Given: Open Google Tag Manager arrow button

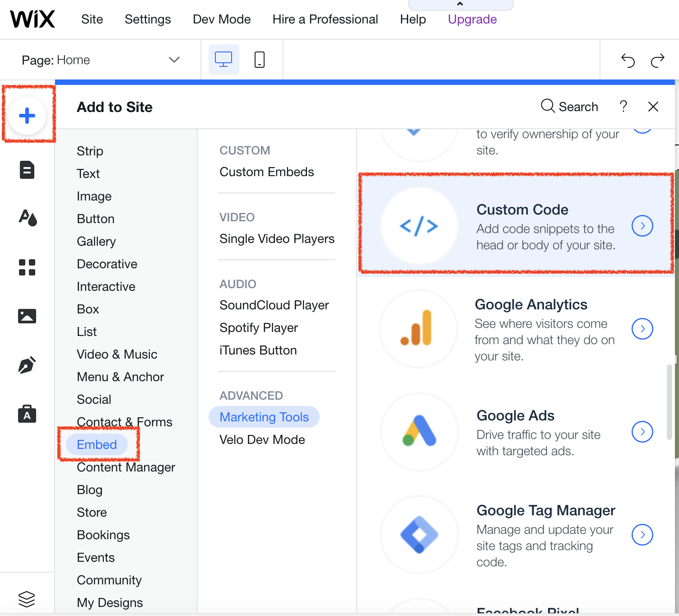Looking at the screenshot, I should click(642, 535).
